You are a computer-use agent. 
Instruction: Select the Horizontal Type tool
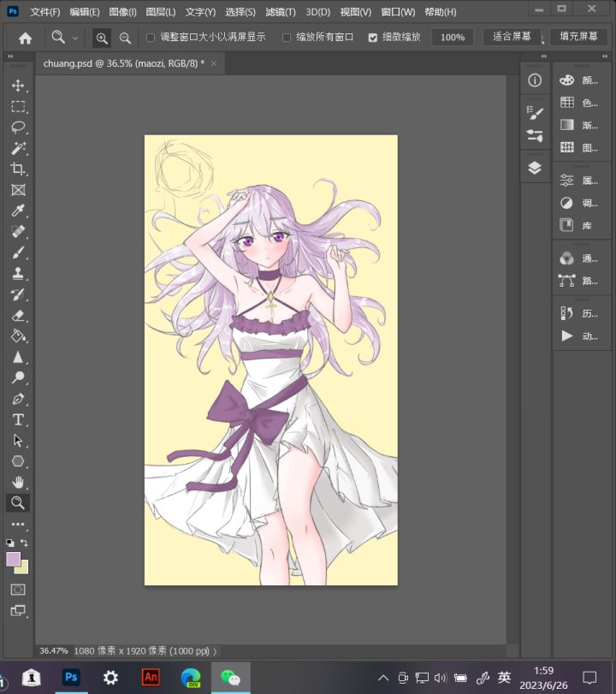tap(18, 419)
